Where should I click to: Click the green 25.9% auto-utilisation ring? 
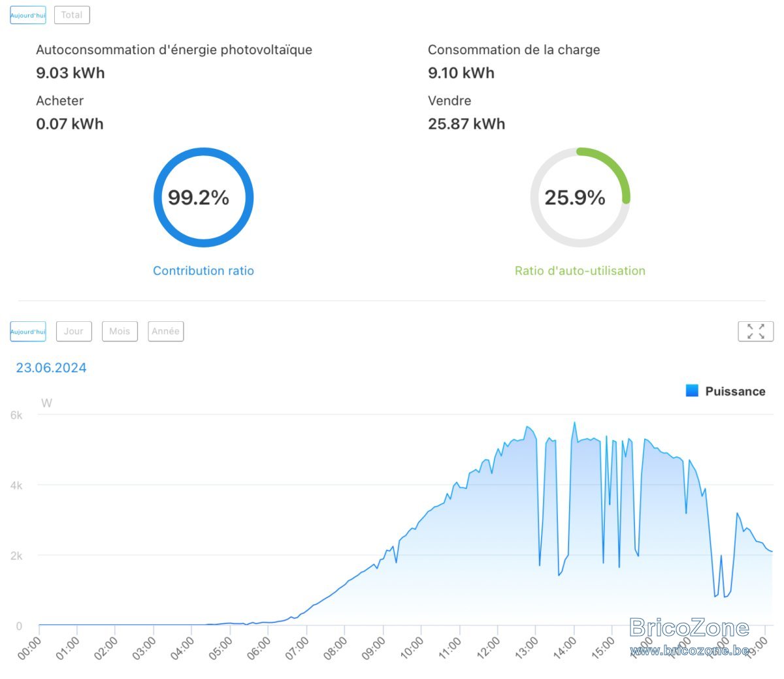point(580,197)
